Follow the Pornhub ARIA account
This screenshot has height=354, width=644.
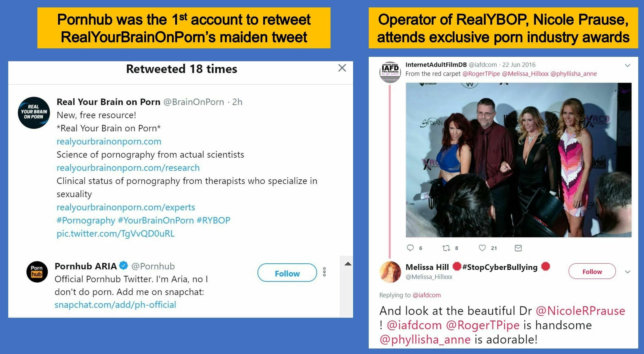pyautogui.click(x=287, y=273)
